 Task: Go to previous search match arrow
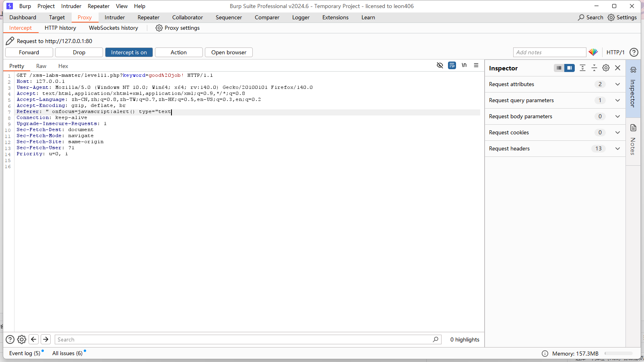34,339
